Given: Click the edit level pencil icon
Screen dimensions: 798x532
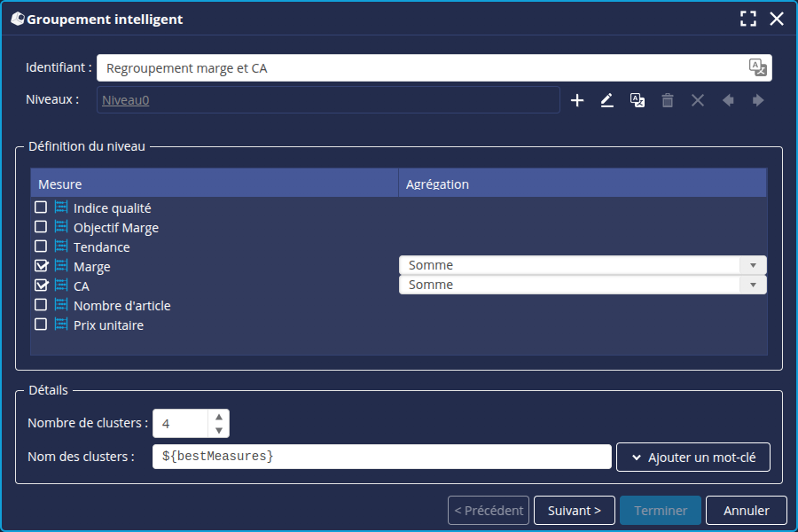Looking at the screenshot, I should 607,101.
